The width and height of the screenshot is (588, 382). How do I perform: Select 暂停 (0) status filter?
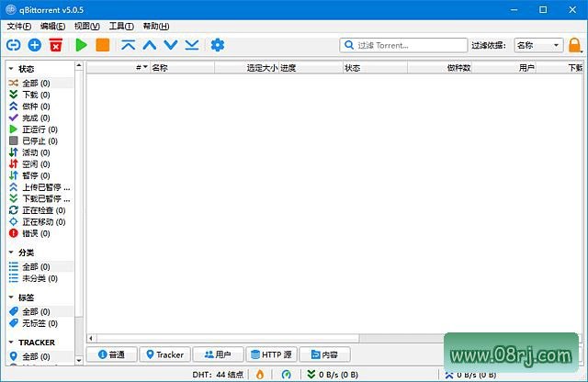(40, 175)
